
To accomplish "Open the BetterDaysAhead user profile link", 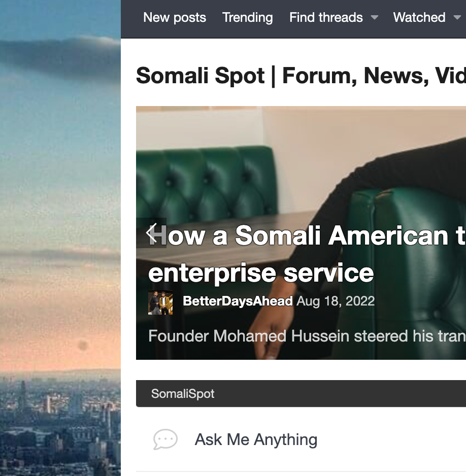I will click(x=238, y=301).
